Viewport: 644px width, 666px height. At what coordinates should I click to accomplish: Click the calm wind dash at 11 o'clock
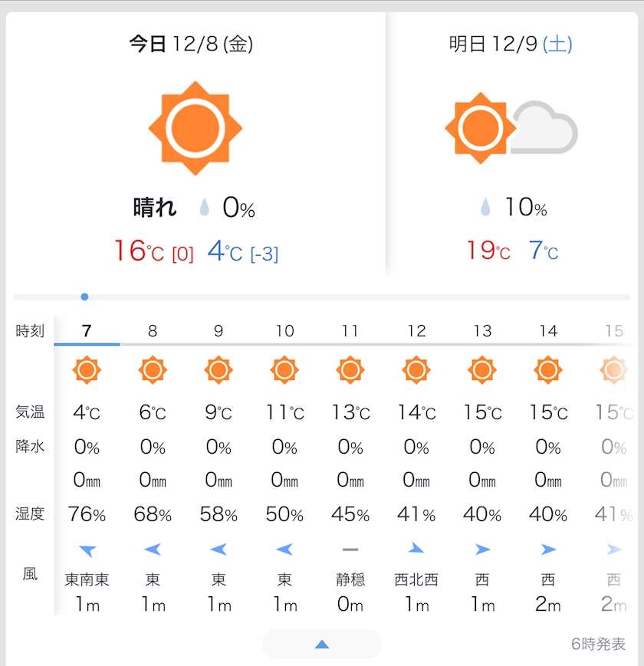tap(350, 549)
